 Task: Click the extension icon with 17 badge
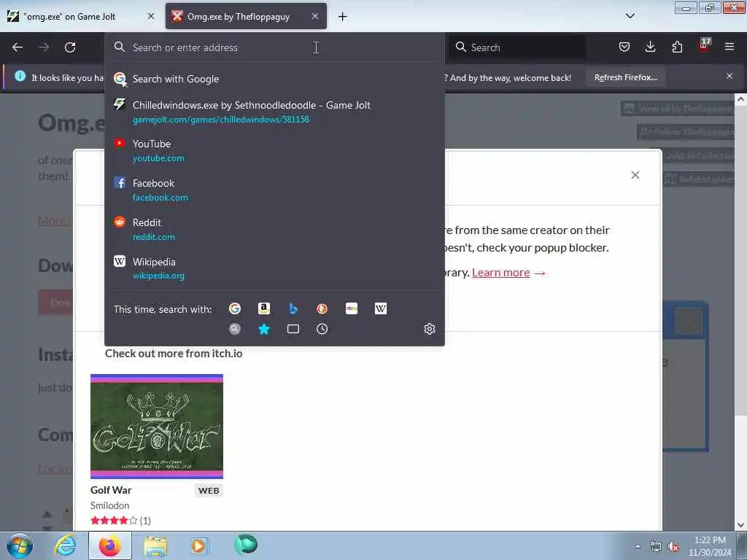(704, 46)
